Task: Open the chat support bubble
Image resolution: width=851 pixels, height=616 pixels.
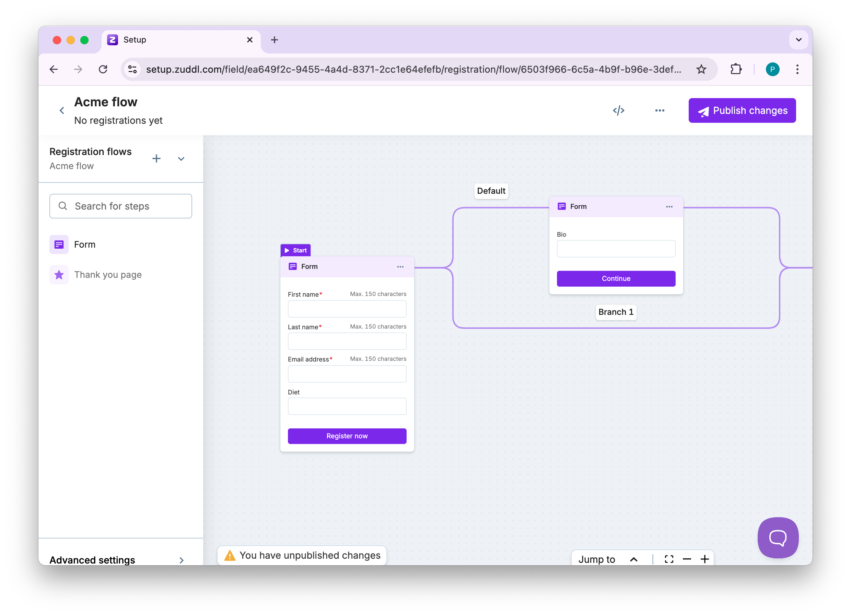Action: 778,537
